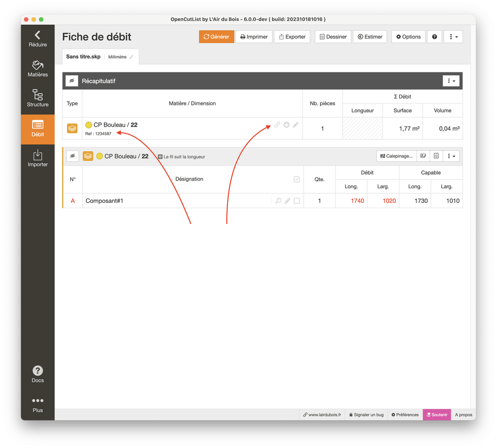Click Signaler un bug in the footer
This screenshot has width=497, height=448.
tap(366, 415)
